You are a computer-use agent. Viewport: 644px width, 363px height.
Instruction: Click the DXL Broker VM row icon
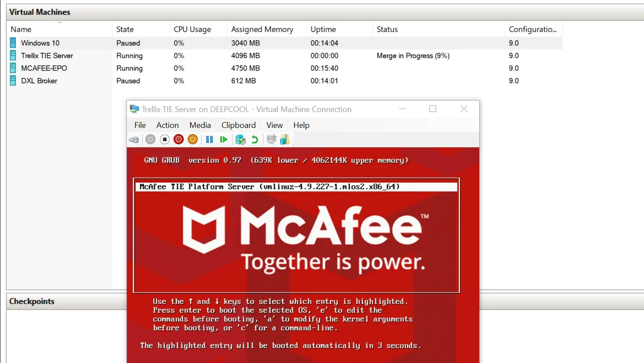(x=13, y=81)
